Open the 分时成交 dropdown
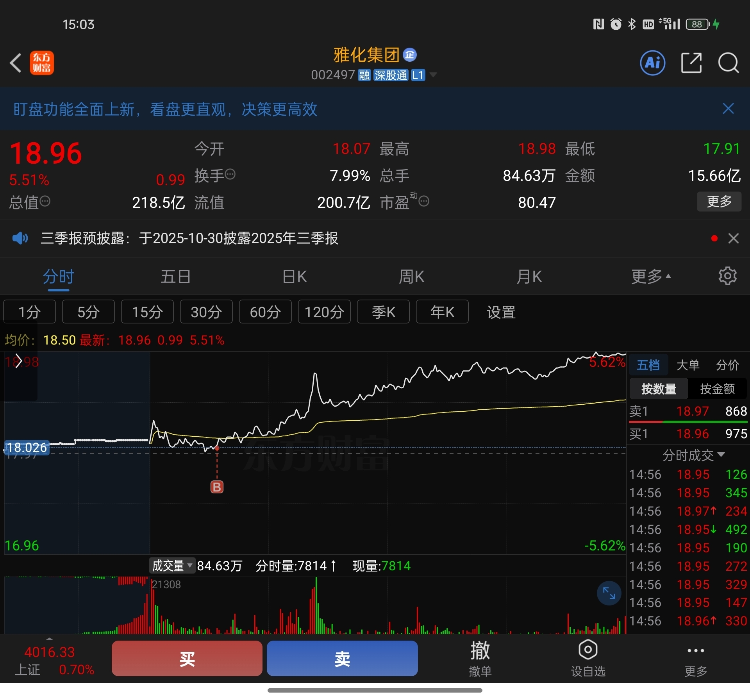This screenshot has height=700, width=750. (x=693, y=455)
